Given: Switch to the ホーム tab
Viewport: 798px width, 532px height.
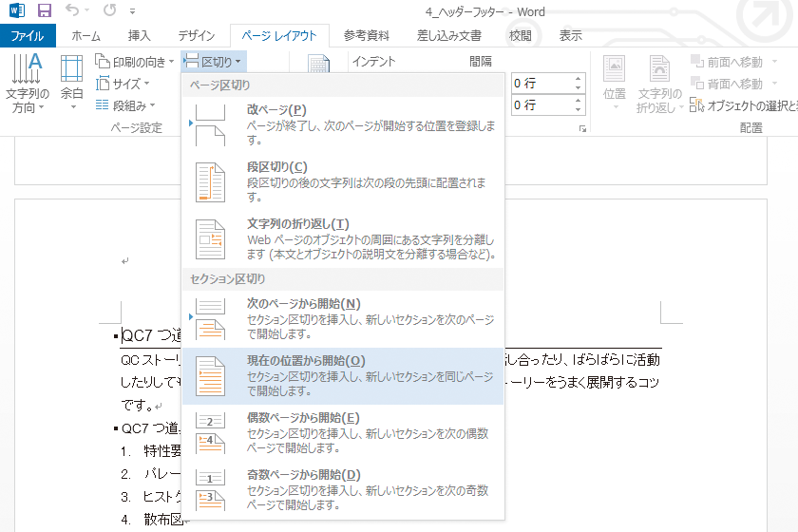Looking at the screenshot, I should [x=85, y=36].
